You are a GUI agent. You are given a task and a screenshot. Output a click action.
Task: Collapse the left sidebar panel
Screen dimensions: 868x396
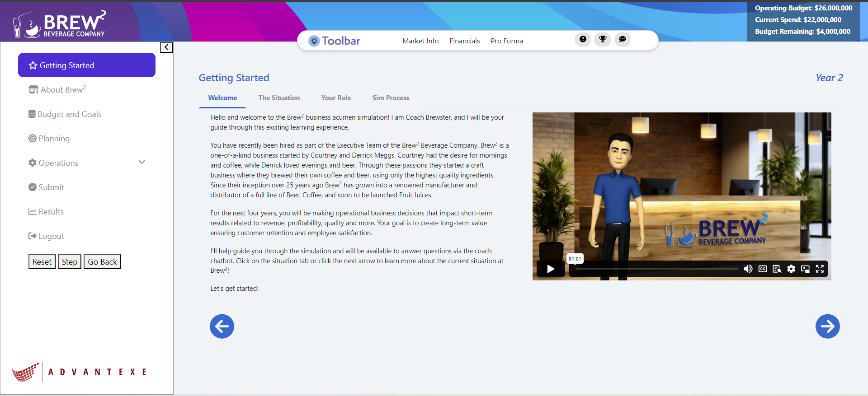(166, 47)
